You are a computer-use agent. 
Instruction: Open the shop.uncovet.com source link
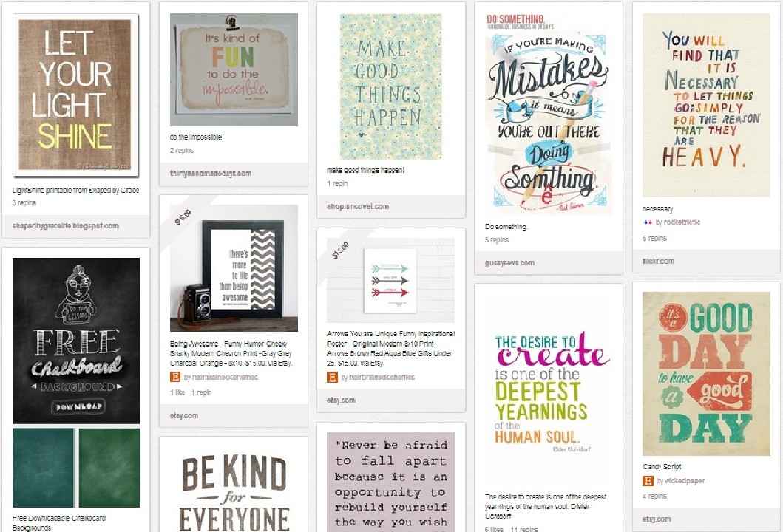(x=358, y=206)
